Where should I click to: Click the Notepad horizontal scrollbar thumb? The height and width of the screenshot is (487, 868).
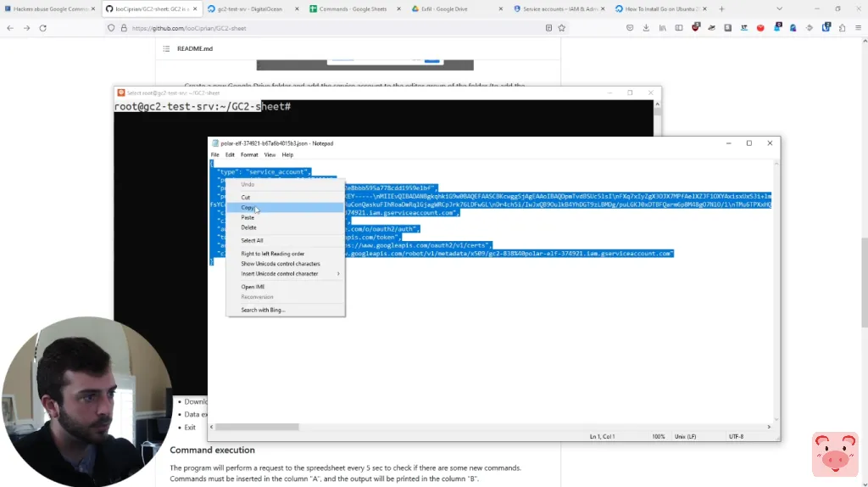[x=257, y=427]
